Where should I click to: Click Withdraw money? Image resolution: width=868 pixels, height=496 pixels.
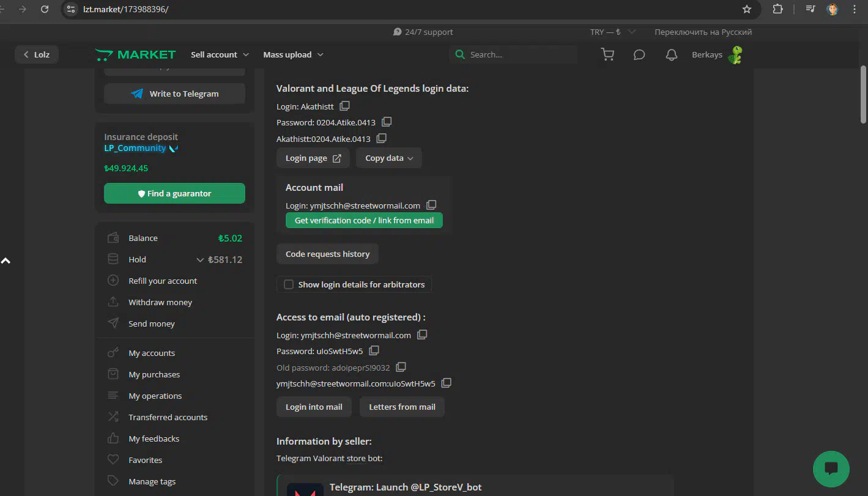[160, 302]
